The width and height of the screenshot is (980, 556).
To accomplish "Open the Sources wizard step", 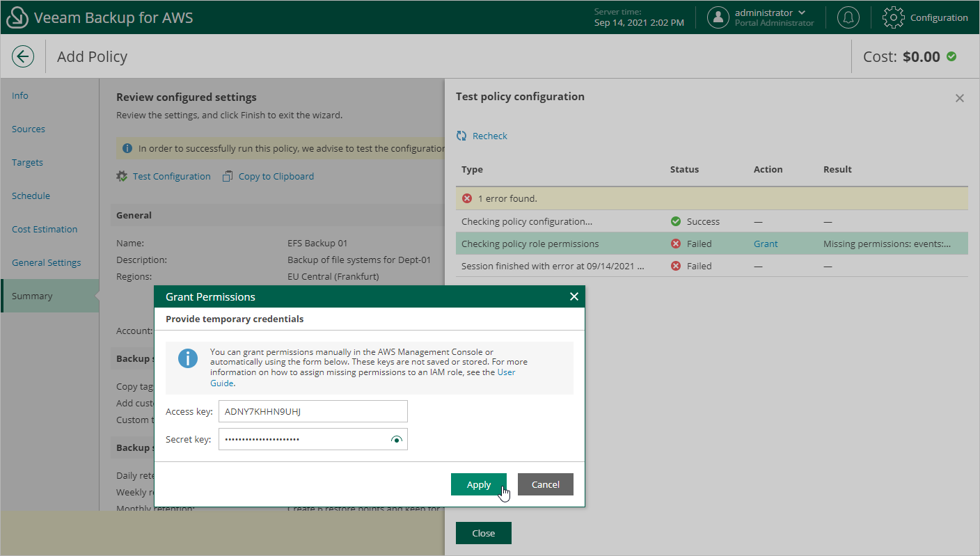I will (29, 129).
